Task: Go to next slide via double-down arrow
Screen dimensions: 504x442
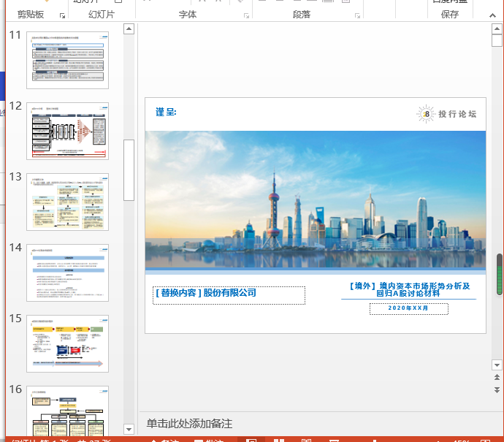Action: (x=497, y=390)
